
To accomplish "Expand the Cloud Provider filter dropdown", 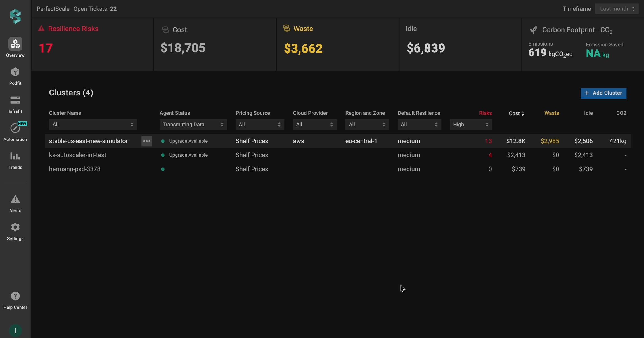I will [314, 125].
